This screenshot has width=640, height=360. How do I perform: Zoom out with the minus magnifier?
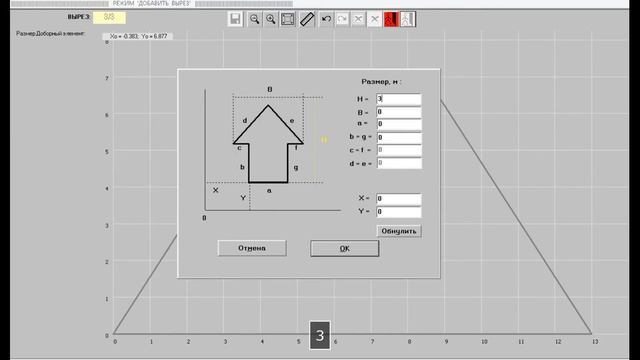pyautogui.click(x=254, y=19)
